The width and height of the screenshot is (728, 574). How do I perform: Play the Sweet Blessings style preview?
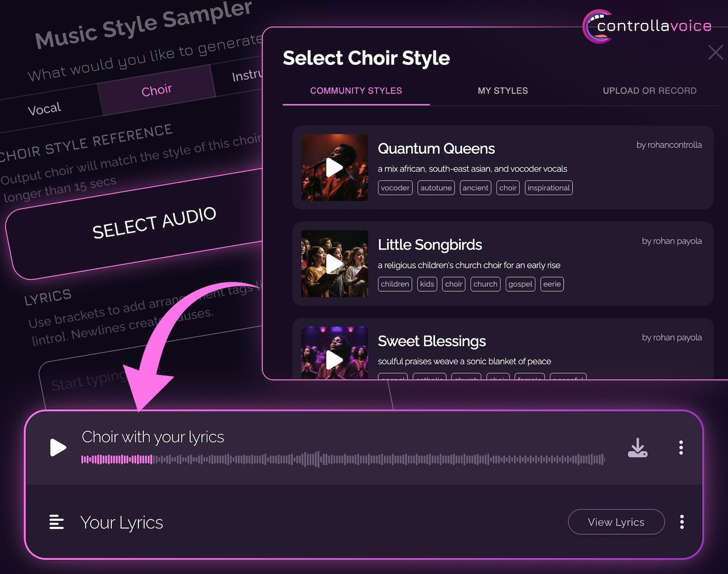334,359
